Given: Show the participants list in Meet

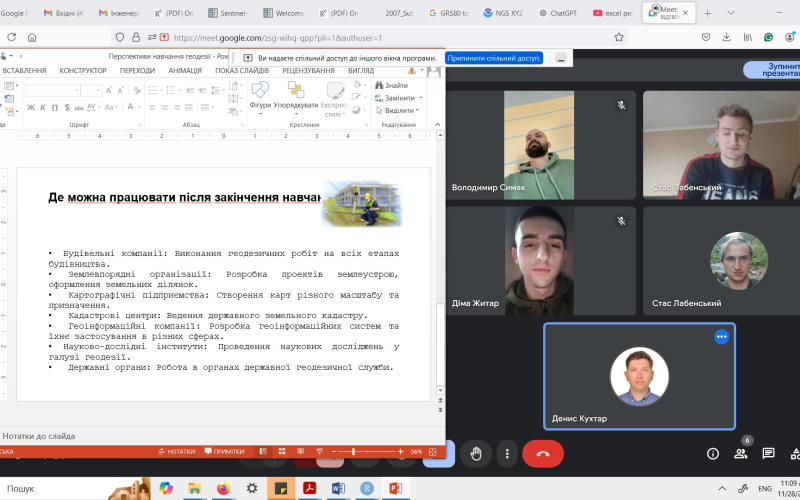Looking at the screenshot, I should click(x=740, y=454).
